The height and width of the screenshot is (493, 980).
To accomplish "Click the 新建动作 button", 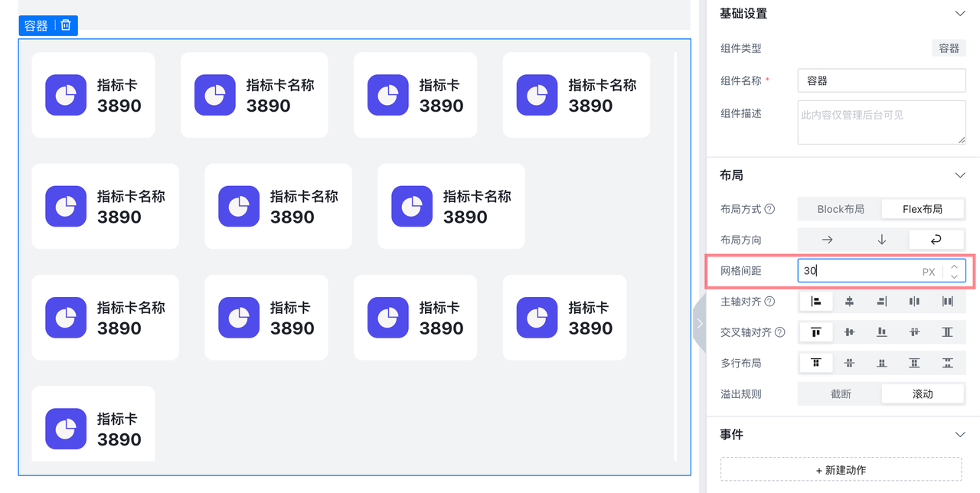I will pos(841,469).
